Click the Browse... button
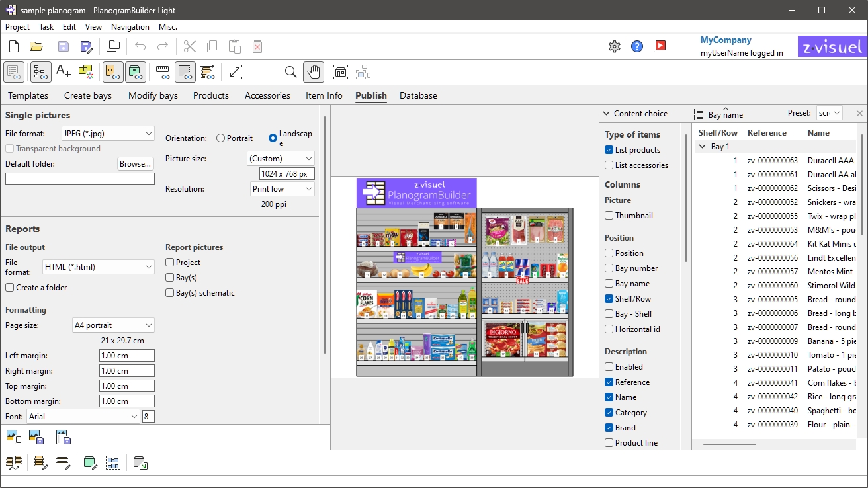The height and width of the screenshot is (488, 868). coord(136,164)
